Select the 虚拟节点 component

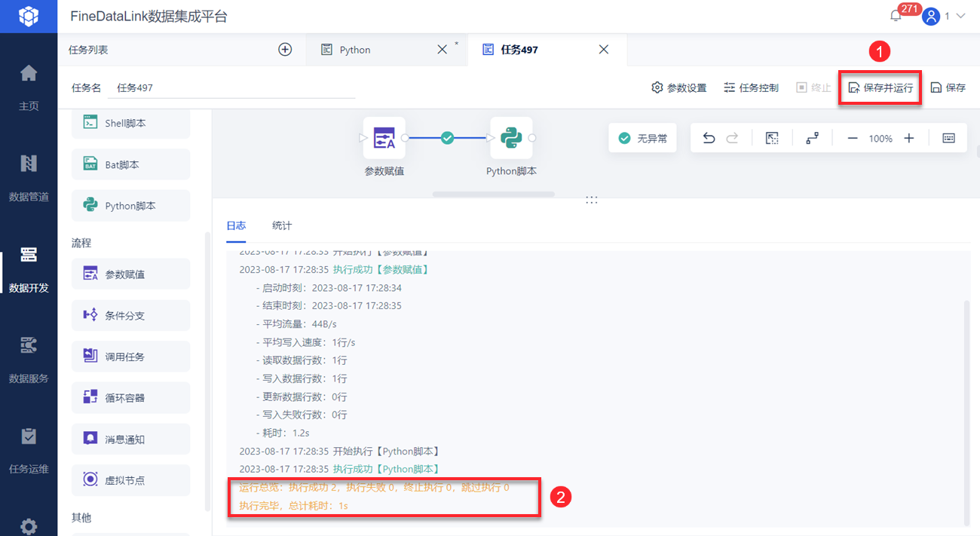point(130,479)
